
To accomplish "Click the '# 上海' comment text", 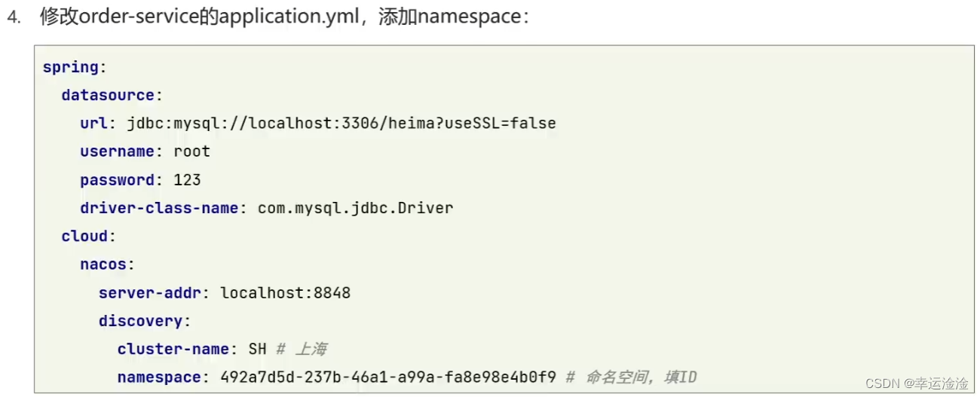I will point(301,349).
